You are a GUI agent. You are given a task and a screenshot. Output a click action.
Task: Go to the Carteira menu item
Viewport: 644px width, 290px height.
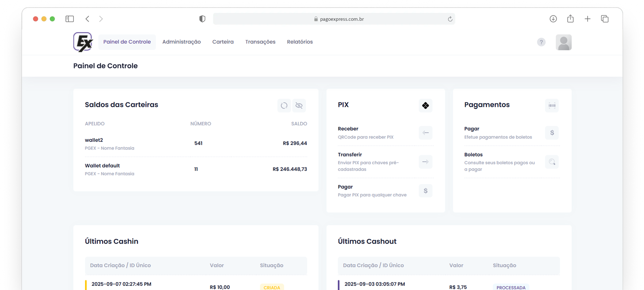[x=223, y=42]
